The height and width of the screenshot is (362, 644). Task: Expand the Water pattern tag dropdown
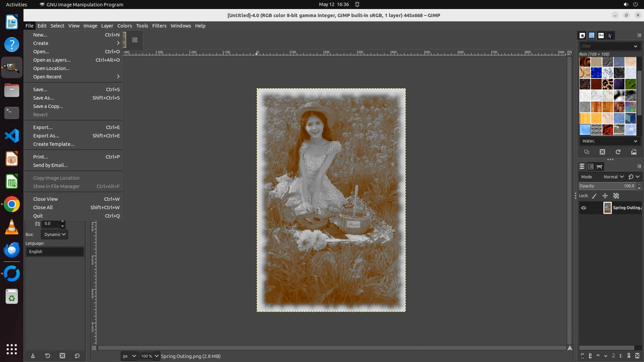tap(635, 141)
